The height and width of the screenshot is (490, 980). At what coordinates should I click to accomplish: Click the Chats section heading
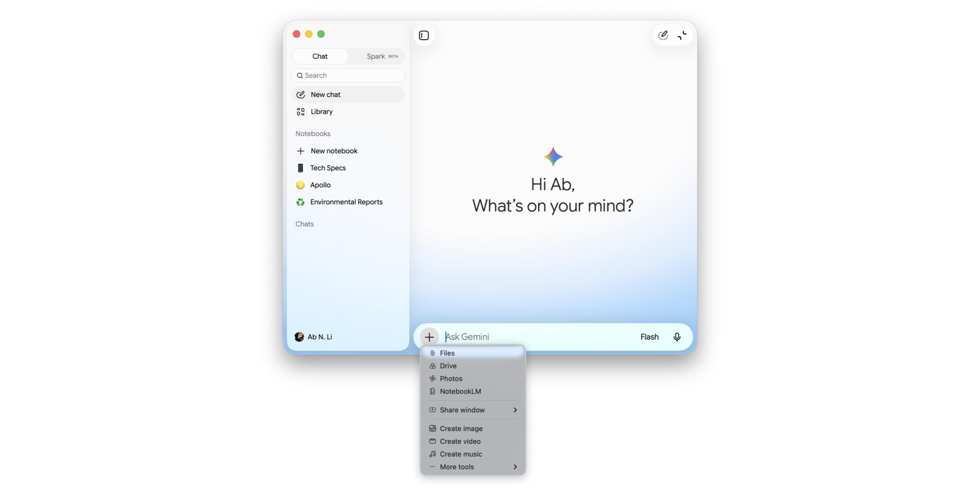click(305, 224)
